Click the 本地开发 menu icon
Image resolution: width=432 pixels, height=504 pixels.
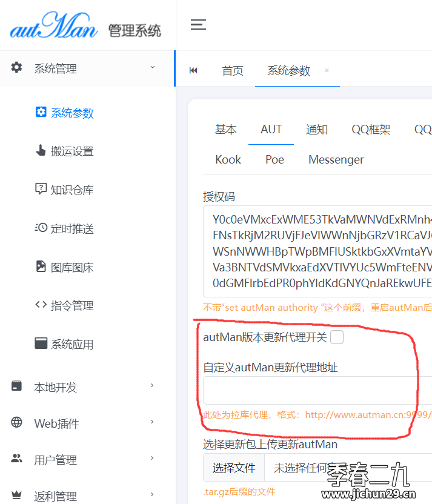point(16,386)
